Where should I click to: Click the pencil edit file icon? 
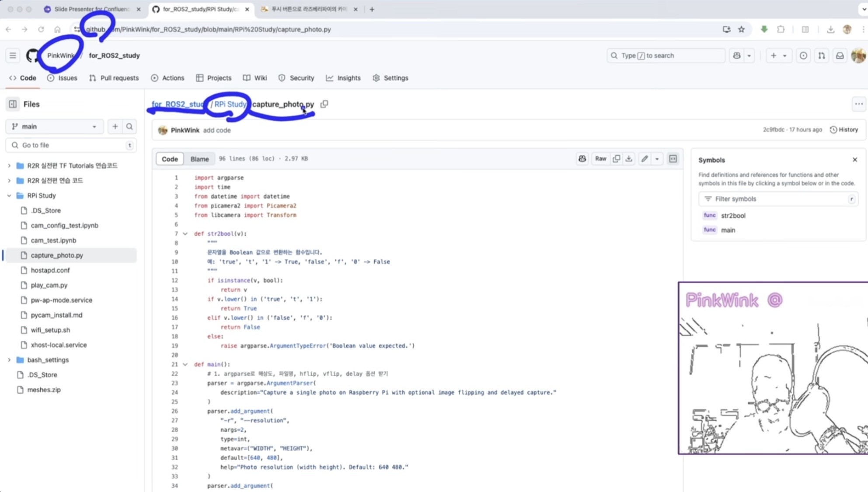[645, 159]
